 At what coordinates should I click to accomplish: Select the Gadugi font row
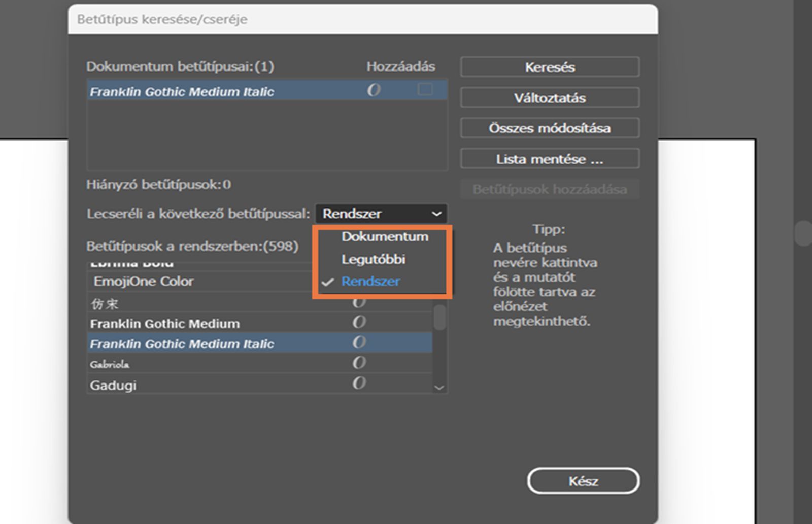point(260,385)
